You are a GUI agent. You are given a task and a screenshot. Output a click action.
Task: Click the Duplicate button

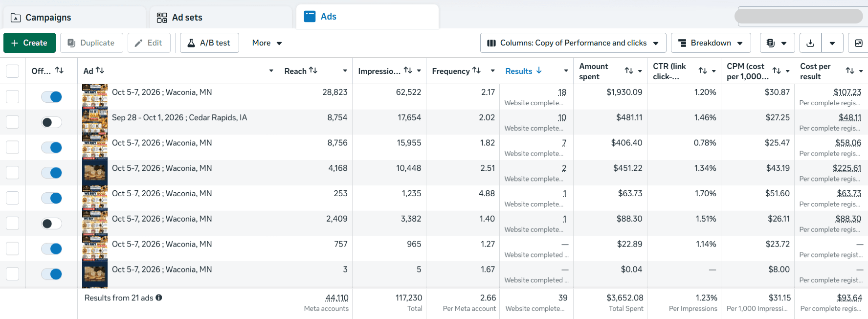click(91, 43)
